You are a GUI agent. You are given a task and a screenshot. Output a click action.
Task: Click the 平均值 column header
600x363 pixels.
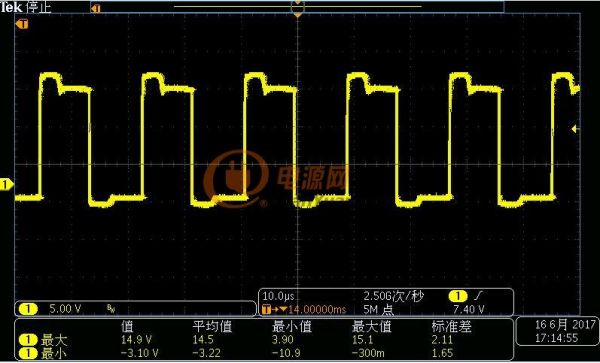pyautogui.click(x=212, y=327)
